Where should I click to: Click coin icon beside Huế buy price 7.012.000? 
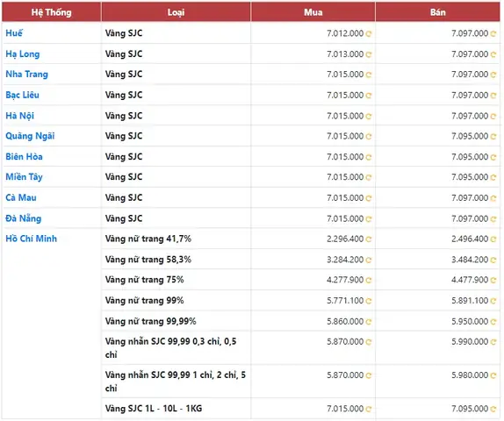369,33
